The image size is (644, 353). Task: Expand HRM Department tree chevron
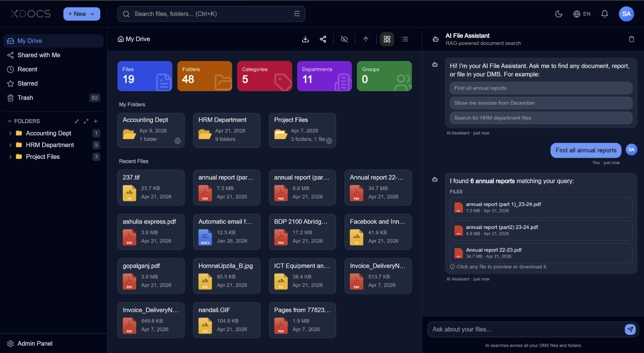pos(10,145)
